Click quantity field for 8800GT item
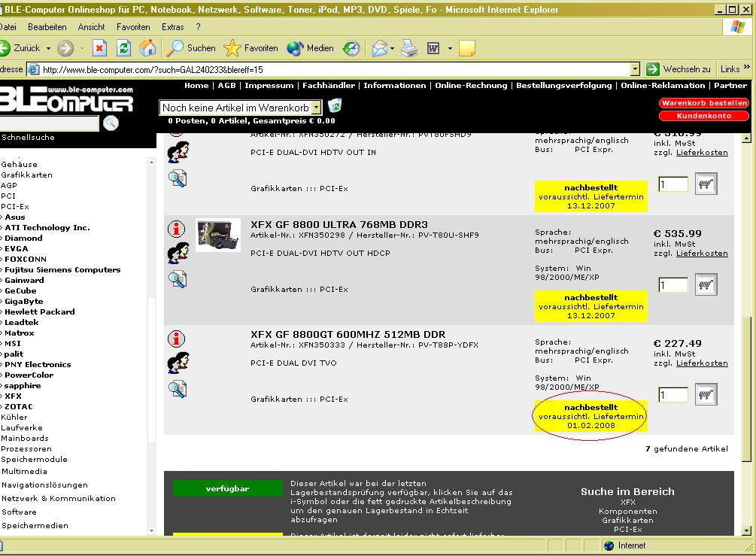 pyautogui.click(x=673, y=394)
